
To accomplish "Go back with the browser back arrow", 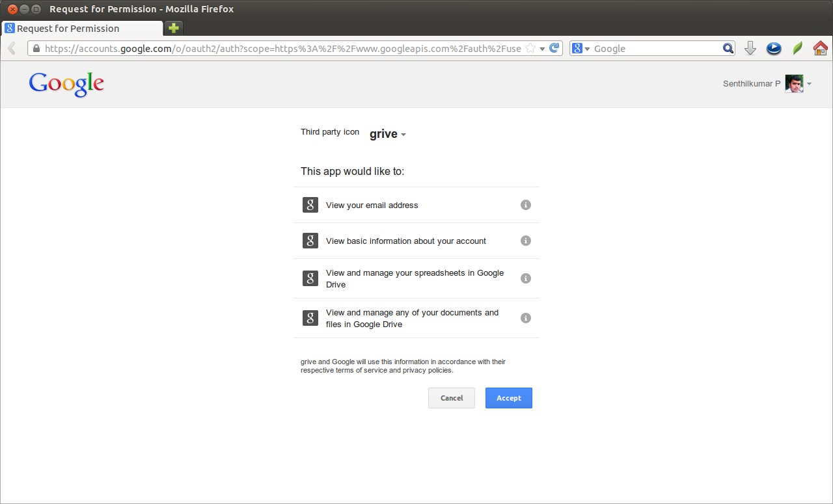I will pos(12,48).
